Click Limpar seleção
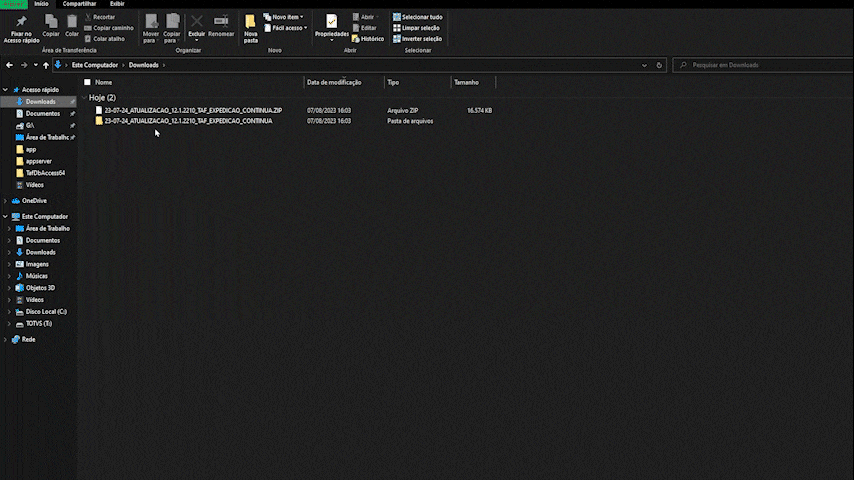Viewport: 854px width, 480px height. pyautogui.click(x=416, y=28)
